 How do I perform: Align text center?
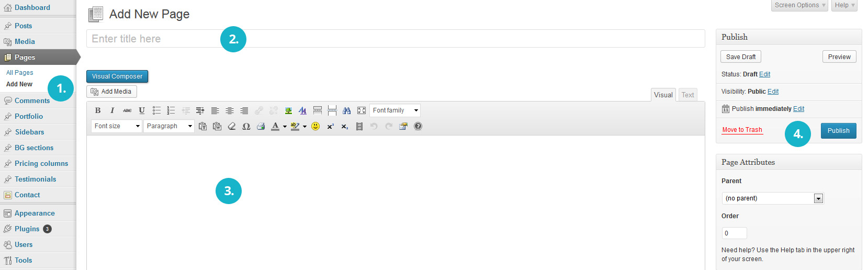[230, 110]
